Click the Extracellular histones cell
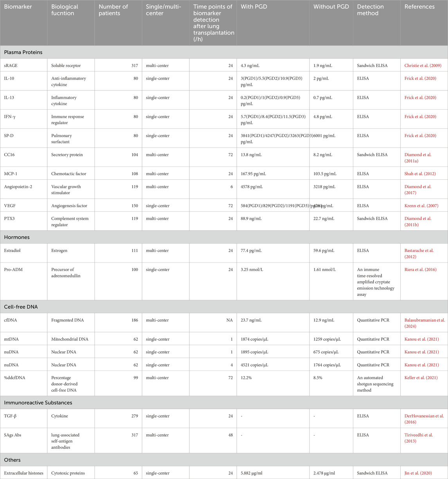 click(x=23, y=473)
